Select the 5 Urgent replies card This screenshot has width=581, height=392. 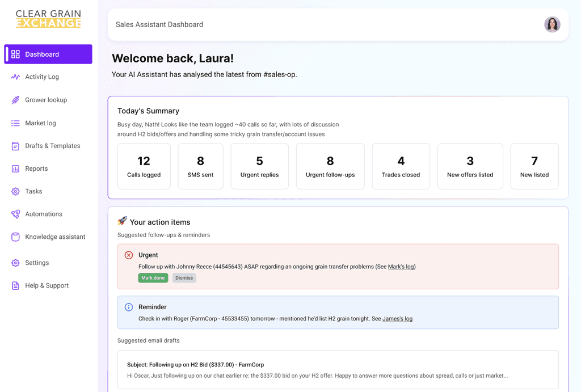[259, 166]
